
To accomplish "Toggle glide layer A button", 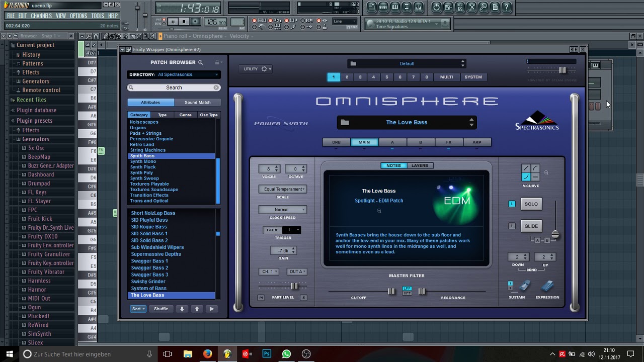I will click(537, 240).
